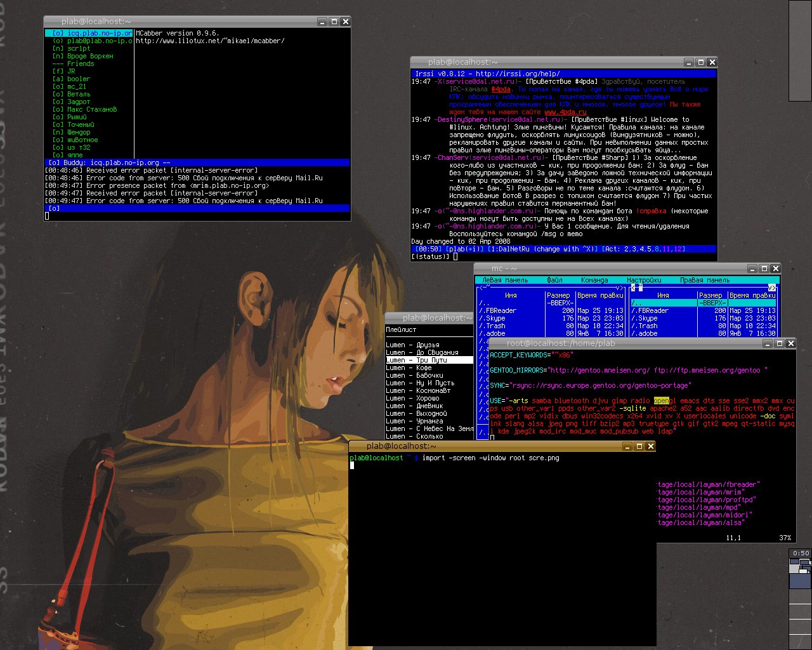Image resolution: width=812 pixels, height=650 pixels.
Task: Select the highlighted /.. row in right panel
Action: [704, 303]
